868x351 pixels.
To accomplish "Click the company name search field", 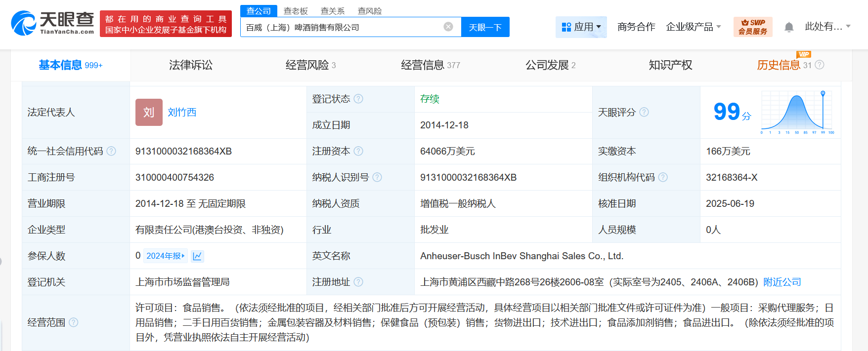I will coord(341,27).
